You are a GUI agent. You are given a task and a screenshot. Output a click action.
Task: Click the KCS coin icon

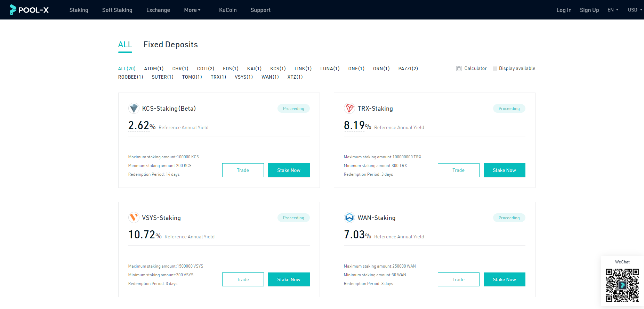134,109
